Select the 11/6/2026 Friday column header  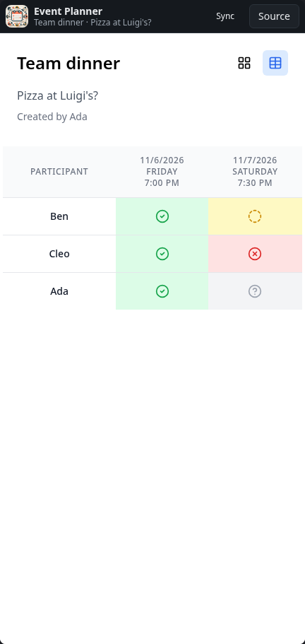click(162, 172)
